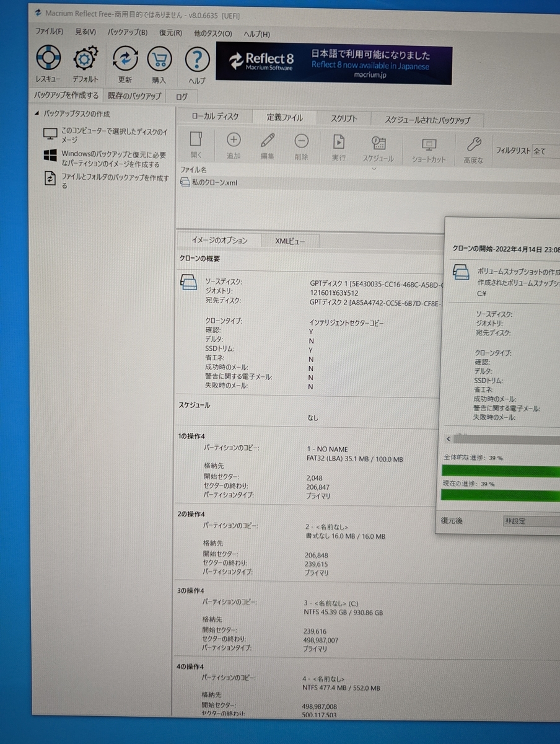Click the 追加 add icon

tap(234, 140)
